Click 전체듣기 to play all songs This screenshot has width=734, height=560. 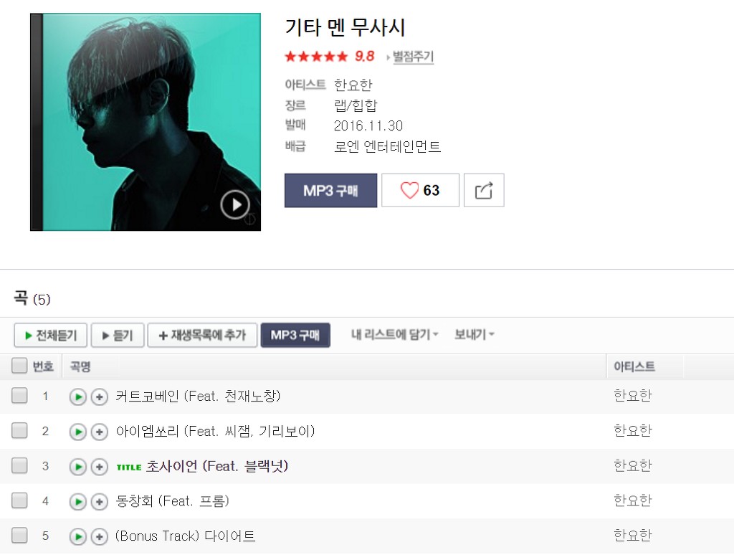coord(51,335)
